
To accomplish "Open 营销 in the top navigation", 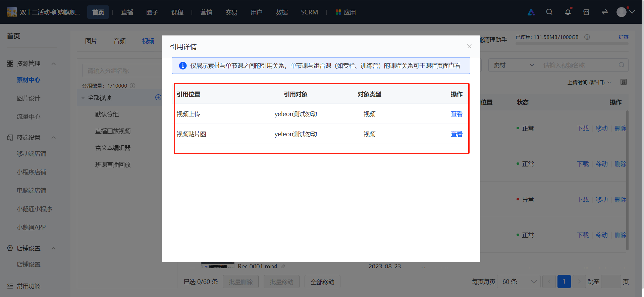I will [206, 12].
